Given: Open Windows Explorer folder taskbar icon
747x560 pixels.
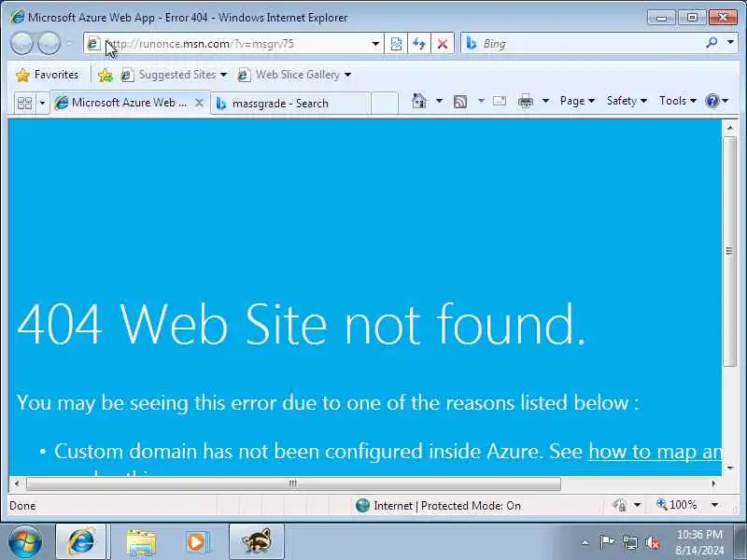Looking at the screenshot, I should (x=141, y=542).
